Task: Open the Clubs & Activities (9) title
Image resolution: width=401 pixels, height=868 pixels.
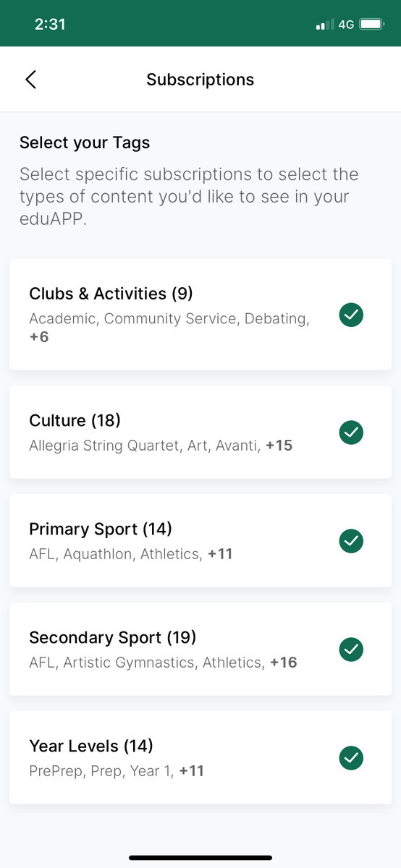Action: (x=111, y=294)
